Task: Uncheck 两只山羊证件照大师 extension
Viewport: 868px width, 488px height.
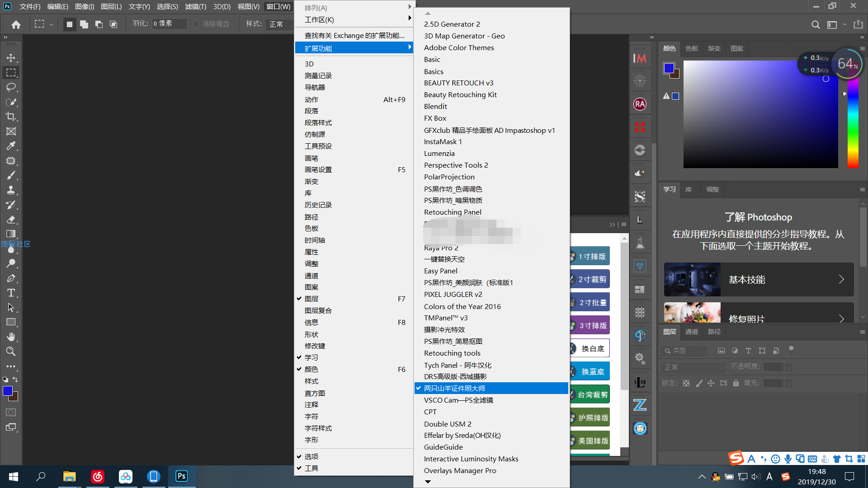Action: pos(491,388)
